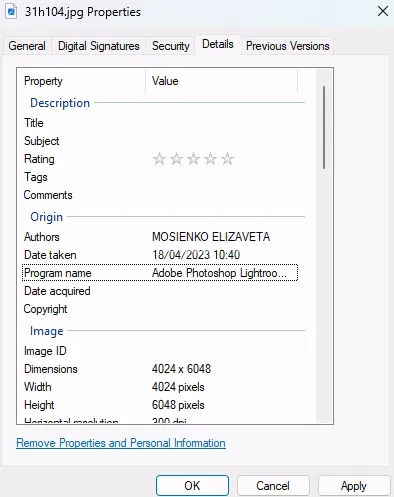Click the Title property row
This screenshot has height=497, width=394.
160,123
